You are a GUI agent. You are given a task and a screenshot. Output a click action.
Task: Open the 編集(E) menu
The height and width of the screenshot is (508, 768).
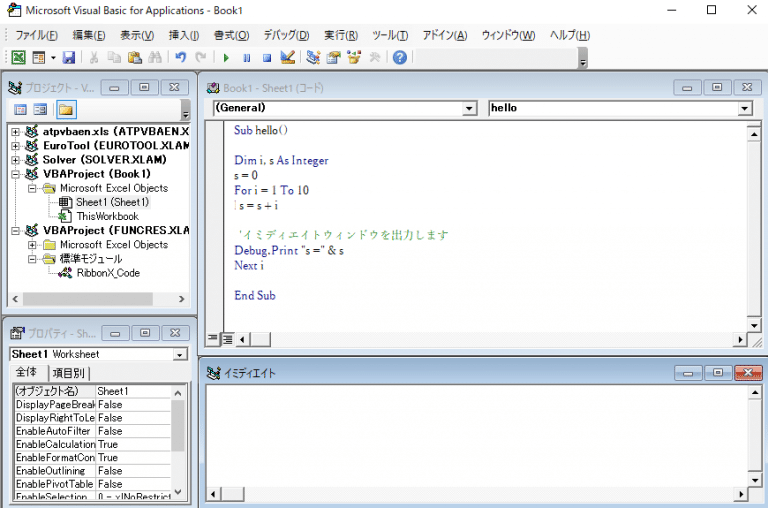(89, 35)
